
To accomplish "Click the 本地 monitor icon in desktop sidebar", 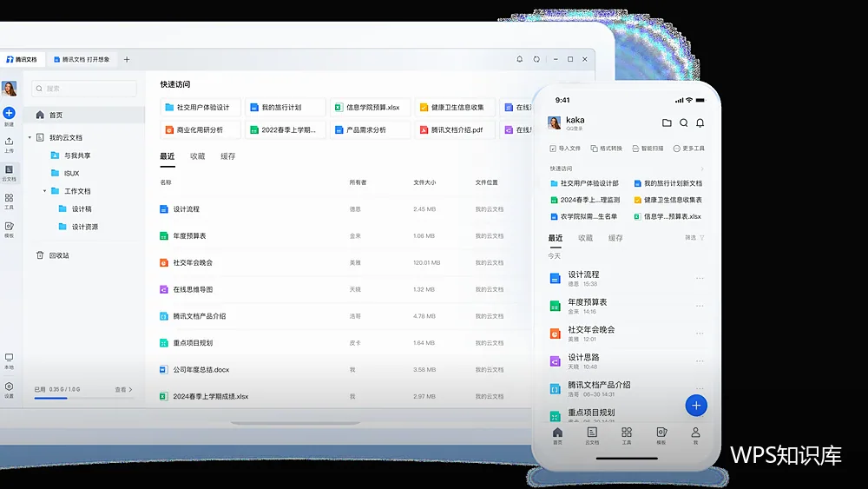I will 9,358.
